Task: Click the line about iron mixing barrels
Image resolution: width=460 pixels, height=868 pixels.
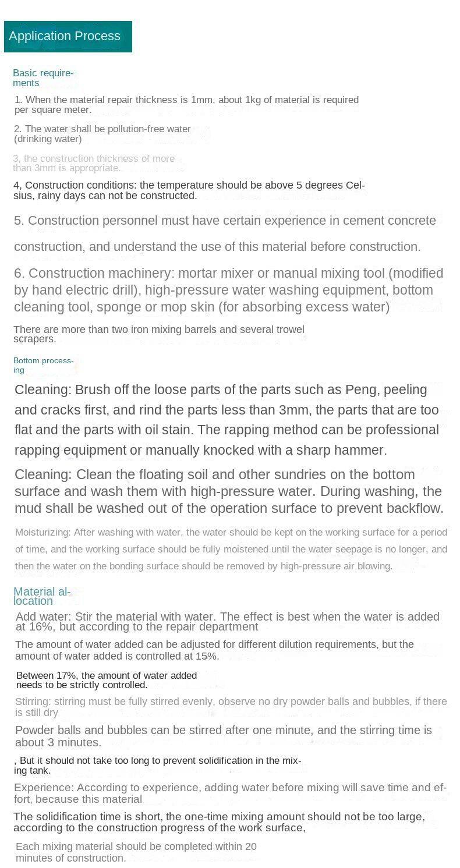Action: [x=158, y=334]
